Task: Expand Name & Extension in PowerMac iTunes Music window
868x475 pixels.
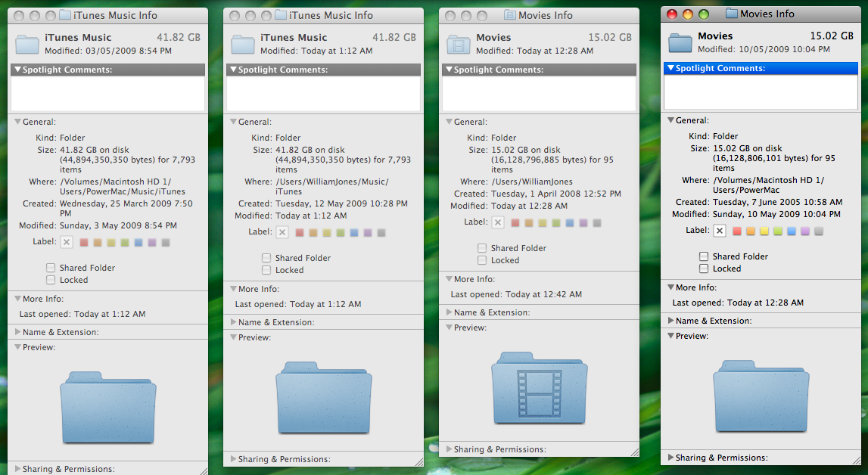Action: click(x=17, y=332)
